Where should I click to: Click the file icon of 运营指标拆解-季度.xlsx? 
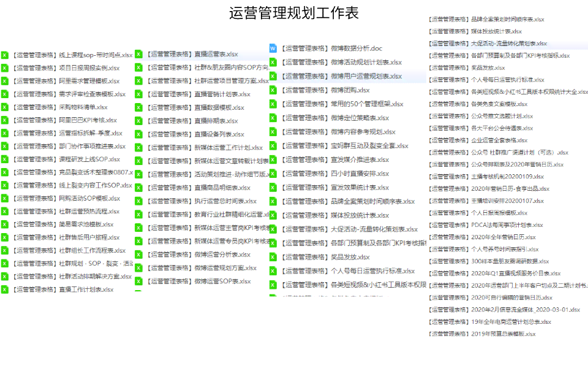point(4,133)
